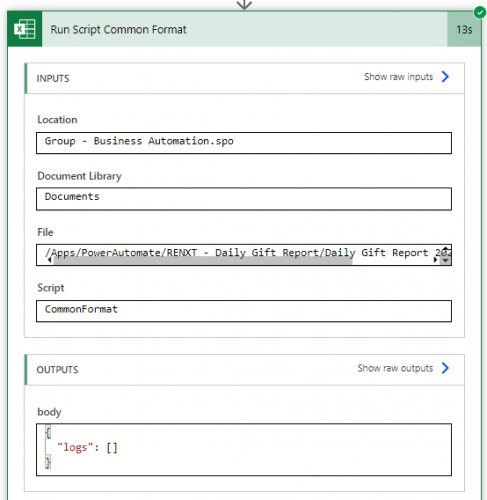Viewport: 487px width, 500px height.
Task: Click the Location label
Action: [x=57, y=120]
